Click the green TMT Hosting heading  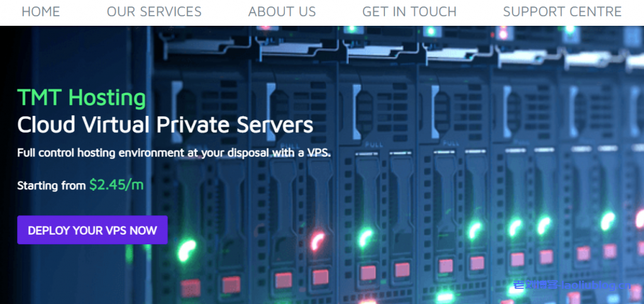point(81,98)
